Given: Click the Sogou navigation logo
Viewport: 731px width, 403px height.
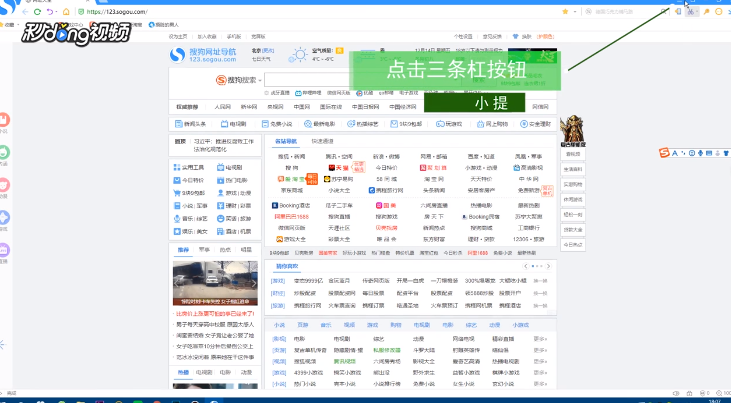Looking at the screenshot, I should pos(203,55).
